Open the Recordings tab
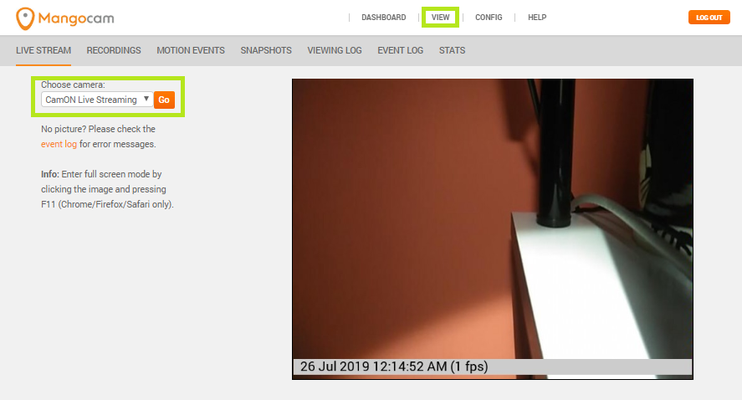 tap(114, 50)
